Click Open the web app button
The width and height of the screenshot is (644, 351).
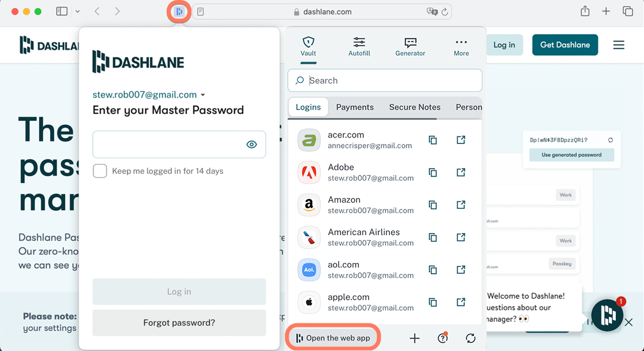click(333, 338)
